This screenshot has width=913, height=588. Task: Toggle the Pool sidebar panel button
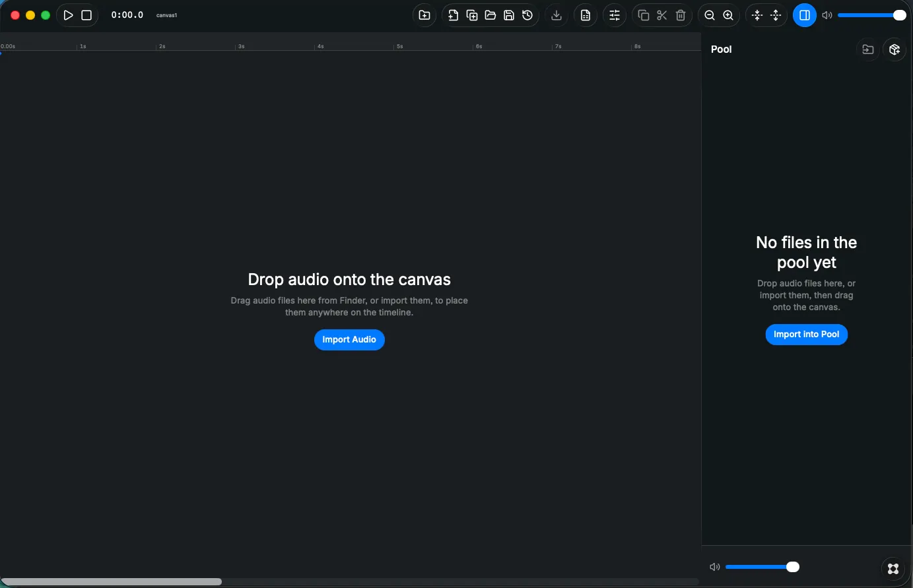(x=805, y=15)
